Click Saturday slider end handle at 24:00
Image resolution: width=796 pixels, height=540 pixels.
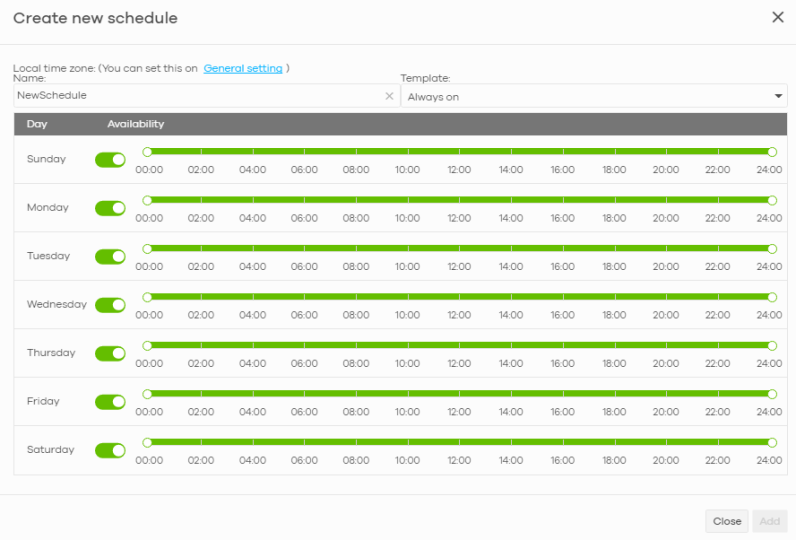772,442
